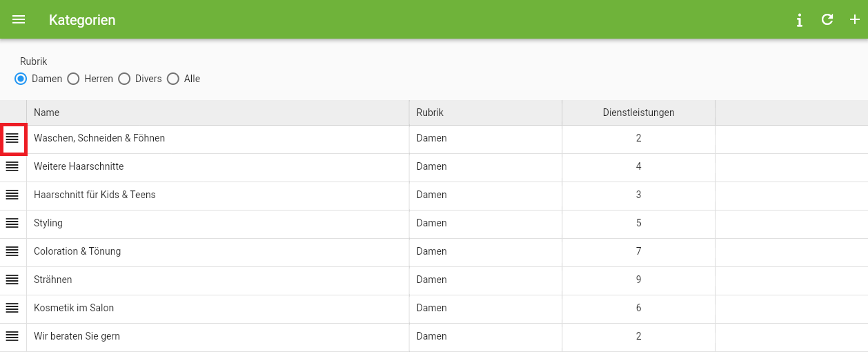Image resolution: width=868 pixels, height=352 pixels.
Task: Select the reorder handle for Kosmetik im Salon
Action: 12,308
